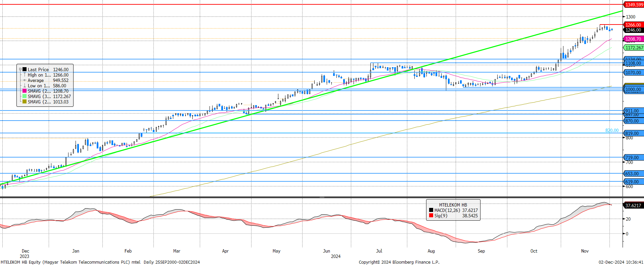This screenshot has width=644, height=265.
Task: Click the 'Sep' month label on time axis
Action: 481,251
